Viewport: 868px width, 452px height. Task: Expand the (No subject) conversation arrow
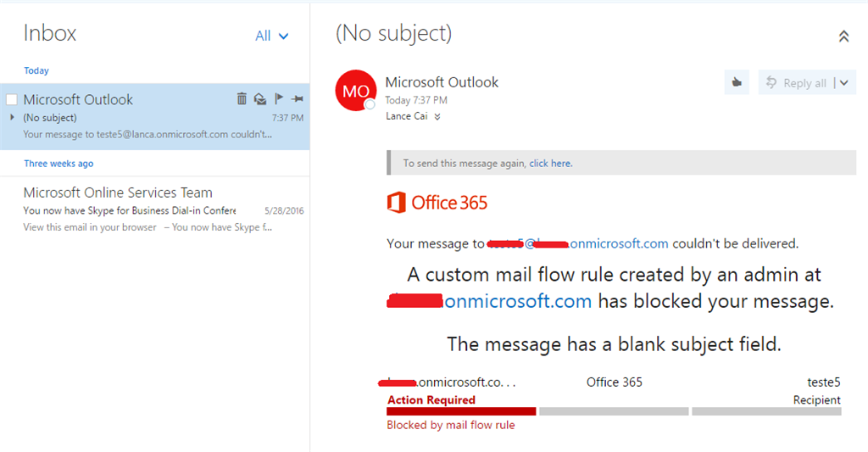pyautogui.click(x=12, y=117)
